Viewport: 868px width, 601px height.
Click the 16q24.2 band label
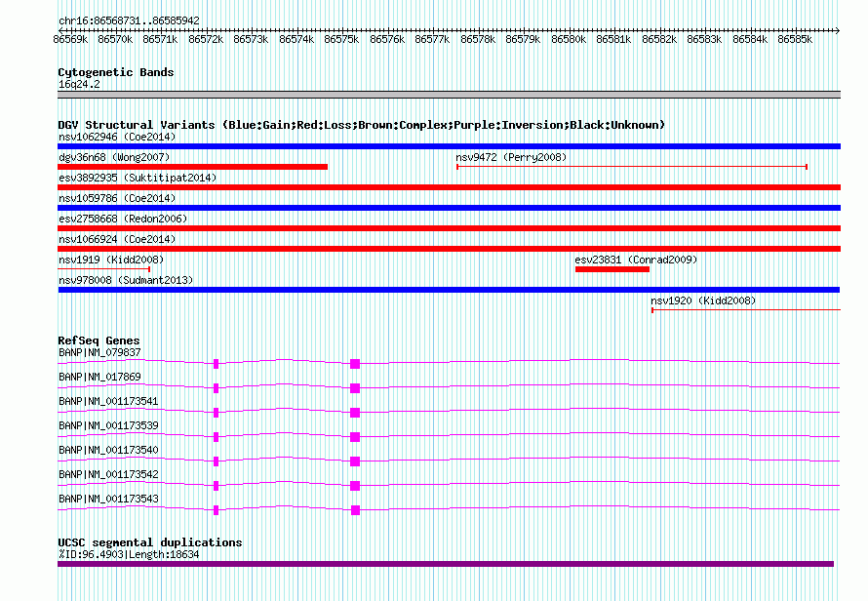tap(79, 84)
